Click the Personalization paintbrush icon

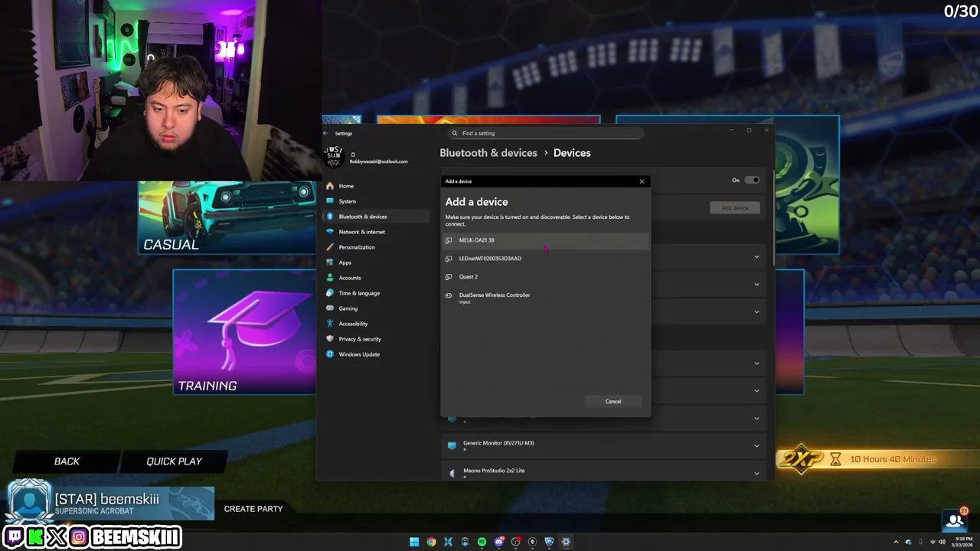(330, 247)
